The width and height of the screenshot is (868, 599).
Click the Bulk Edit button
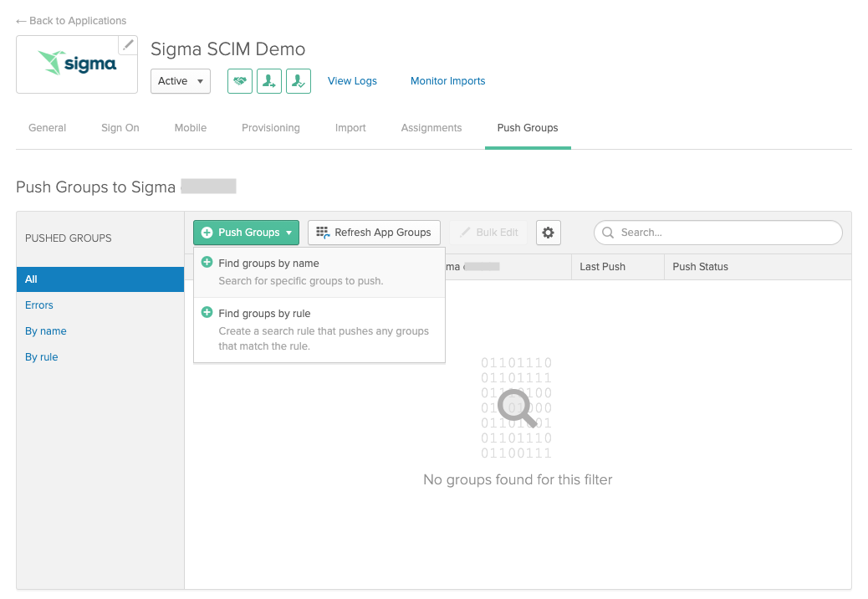click(x=488, y=233)
